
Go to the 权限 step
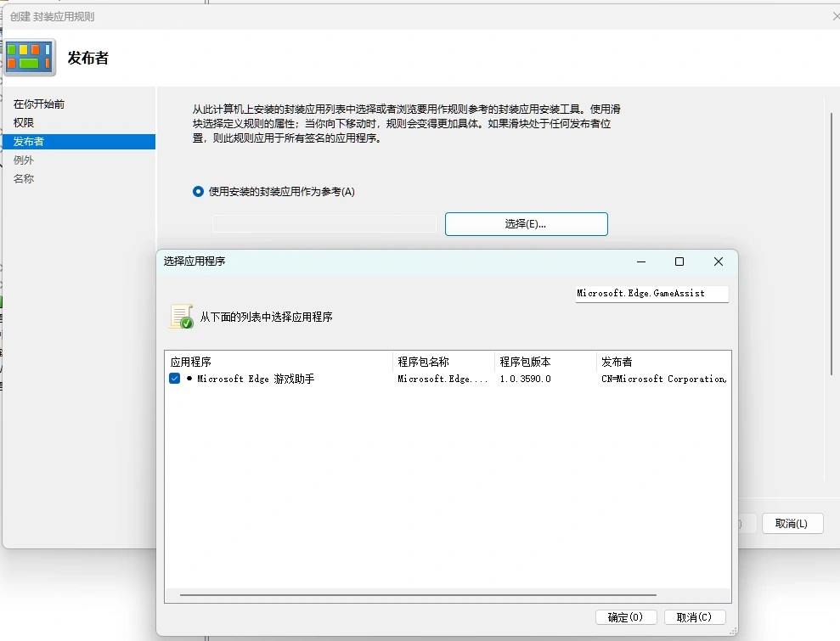coord(24,123)
